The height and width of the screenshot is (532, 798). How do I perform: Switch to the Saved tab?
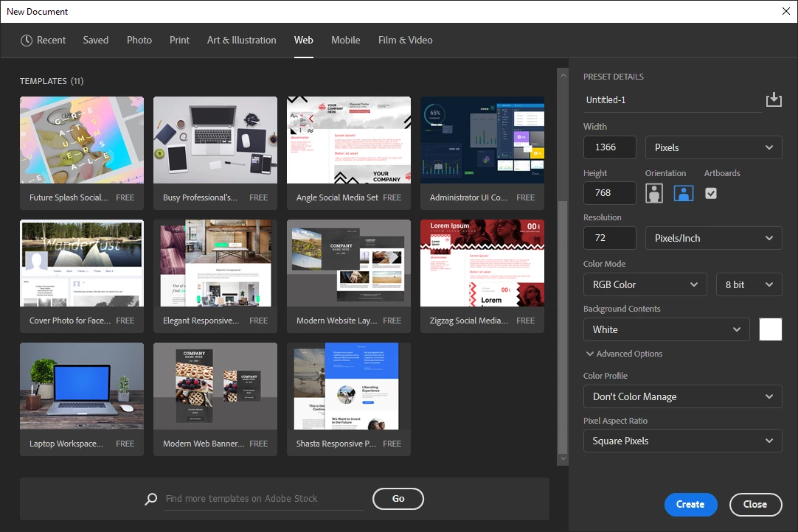(96, 41)
